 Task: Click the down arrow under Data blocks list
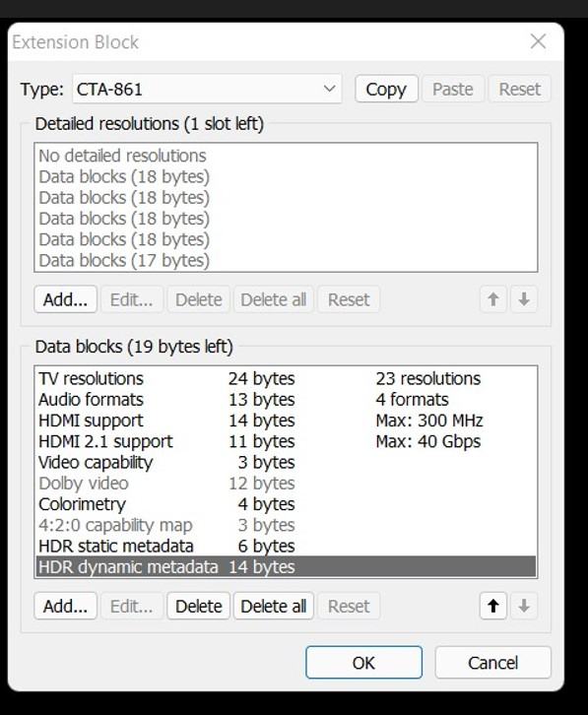tap(524, 606)
